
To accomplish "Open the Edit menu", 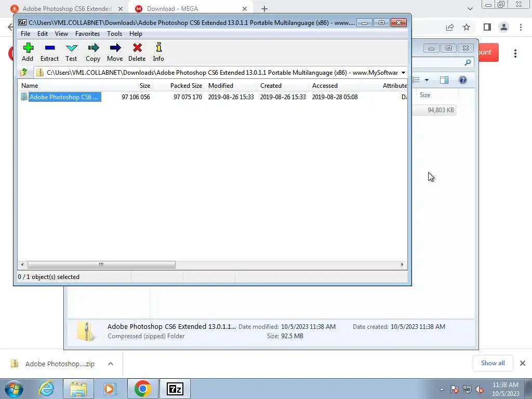I will point(43,34).
